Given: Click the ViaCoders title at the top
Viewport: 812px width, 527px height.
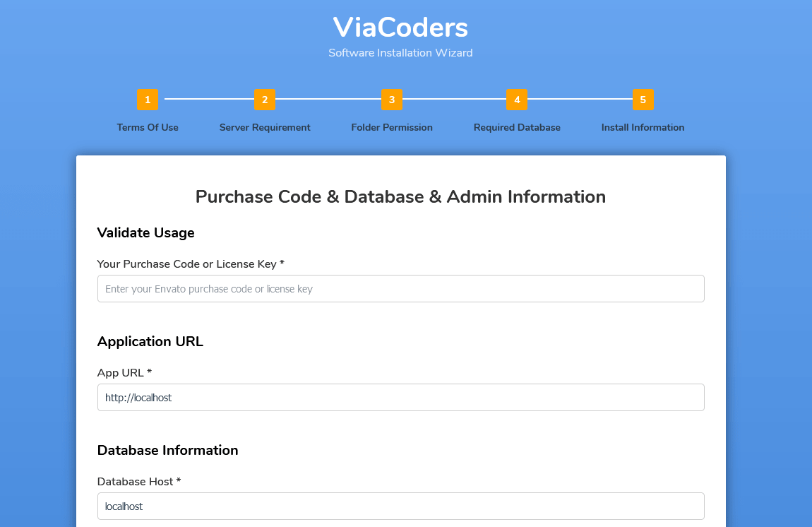Looking at the screenshot, I should point(400,28).
